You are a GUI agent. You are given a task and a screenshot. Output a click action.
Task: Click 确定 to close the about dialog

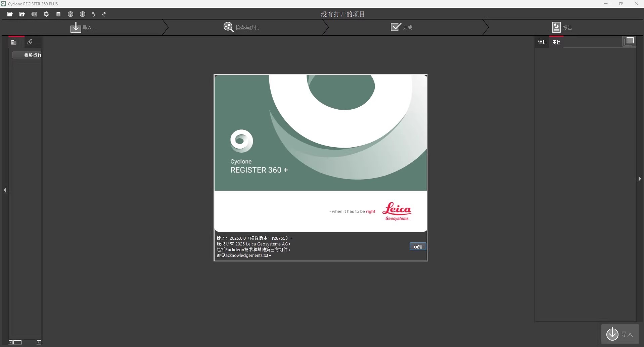coord(418,246)
